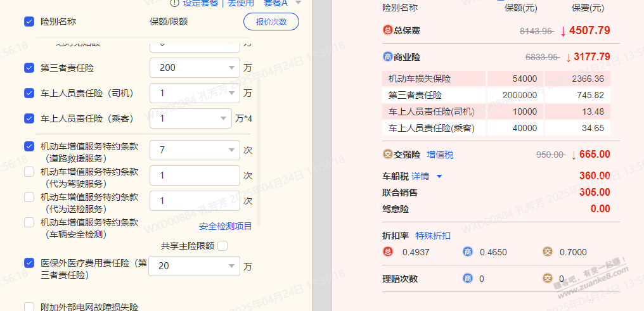Click premium value 34.65
Screen dimensions: 644x311
coord(593,128)
